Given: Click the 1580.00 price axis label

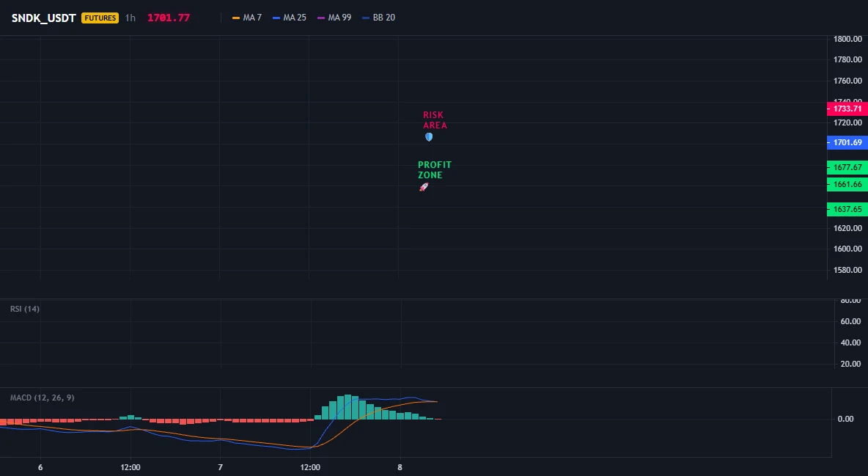Looking at the screenshot, I should point(847,271).
